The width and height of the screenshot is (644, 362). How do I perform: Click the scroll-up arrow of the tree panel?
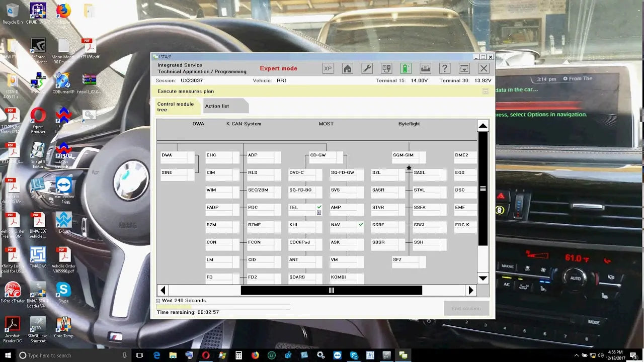tap(482, 125)
